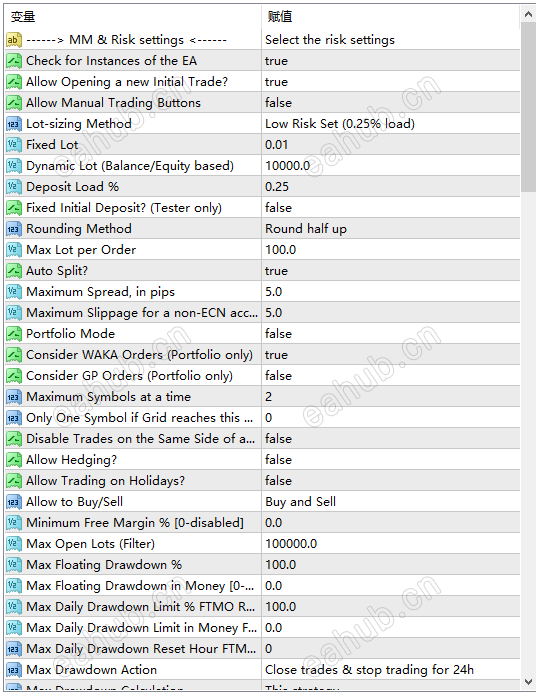Click the icon beside Max Floating Drawdown %
Image resolution: width=536 pixels, height=693 pixels.
[x=14, y=564]
